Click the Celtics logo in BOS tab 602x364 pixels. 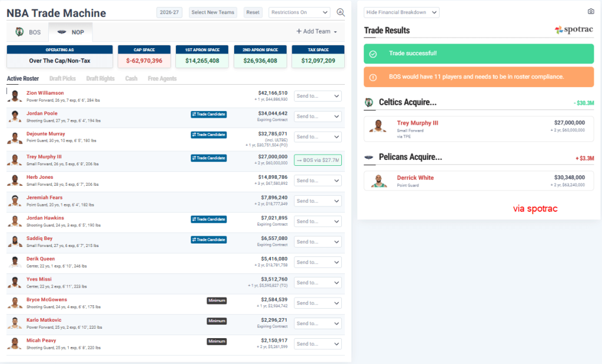coord(19,32)
